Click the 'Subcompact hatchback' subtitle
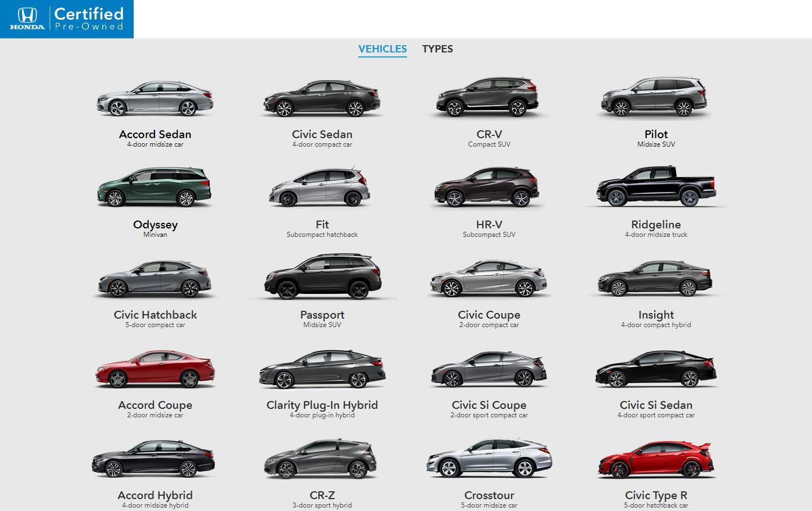The width and height of the screenshot is (812, 511). [x=322, y=235]
